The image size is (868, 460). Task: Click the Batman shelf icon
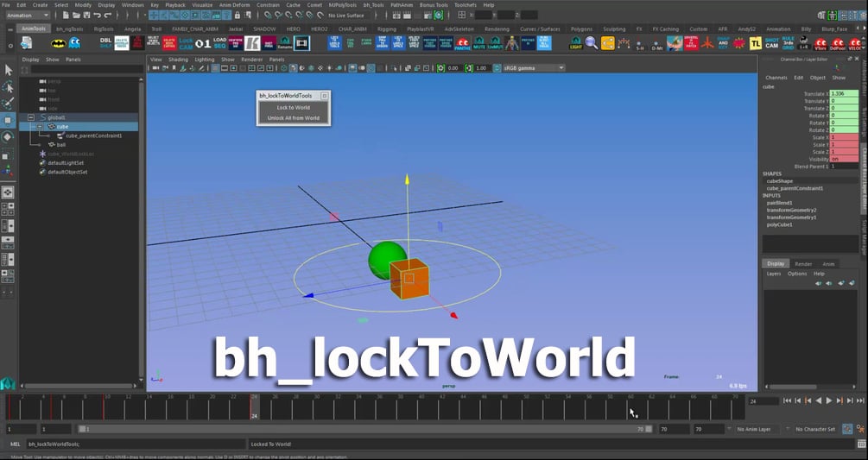(x=58, y=43)
